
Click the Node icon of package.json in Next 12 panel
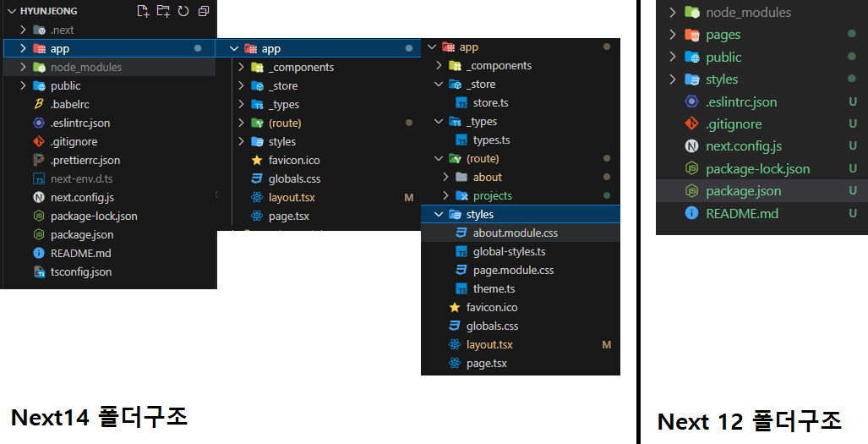click(692, 191)
